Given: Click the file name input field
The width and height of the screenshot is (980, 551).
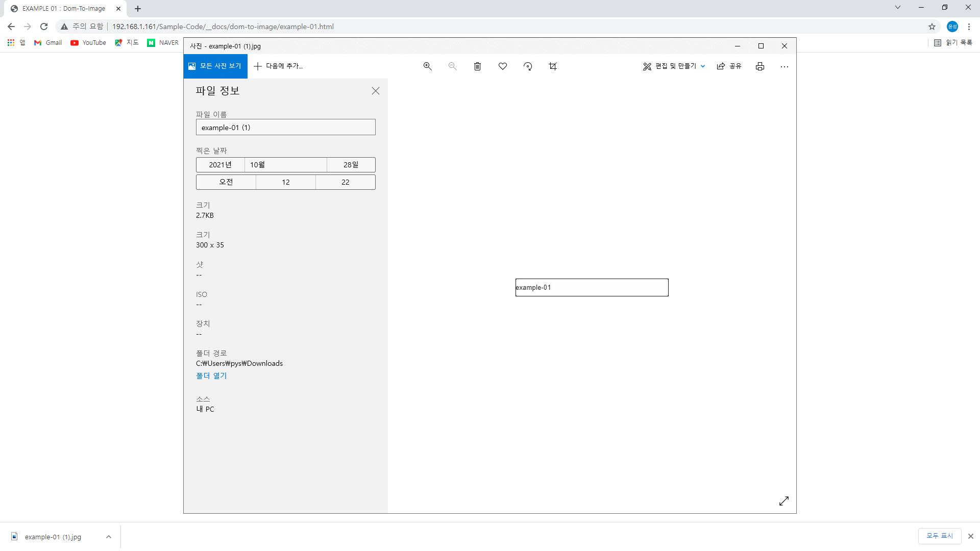Looking at the screenshot, I should pos(285,128).
